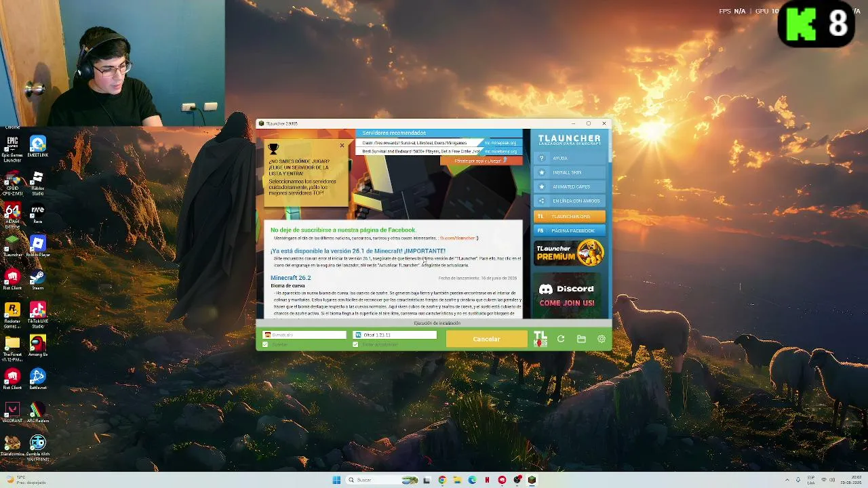Open Gamble With Your Friends desktop icon
The width and height of the screenshot is (868, 488).
(38, 448)
